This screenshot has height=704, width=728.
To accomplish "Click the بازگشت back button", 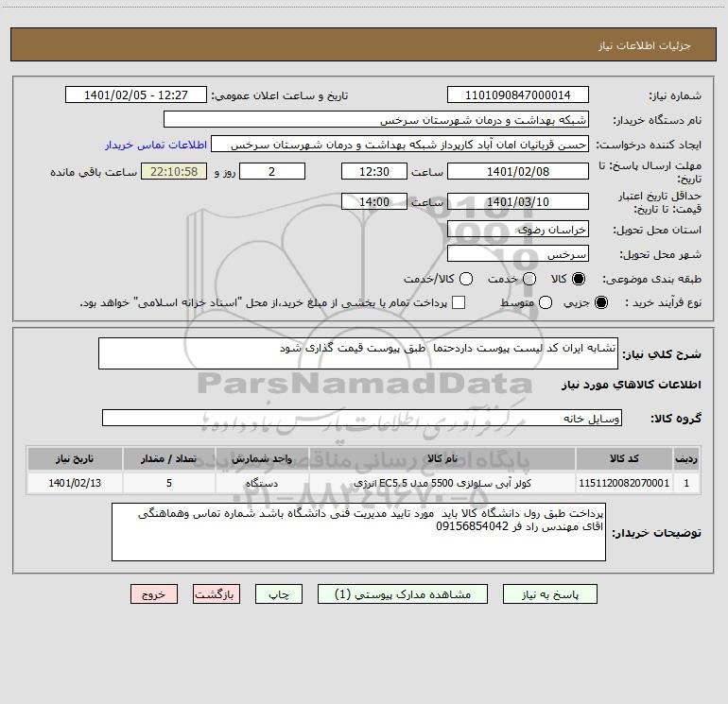I will point(217,594).
